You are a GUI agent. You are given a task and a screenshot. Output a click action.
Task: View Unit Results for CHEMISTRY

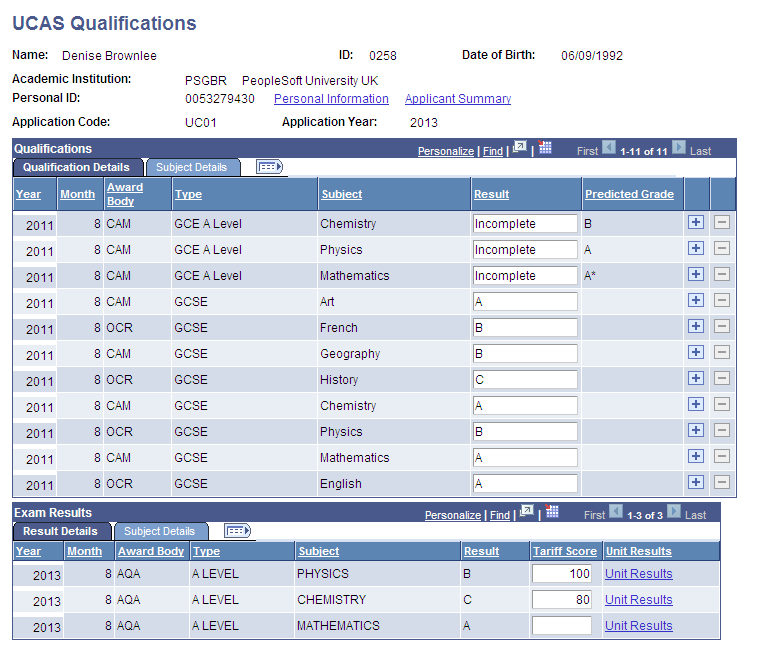638,600
